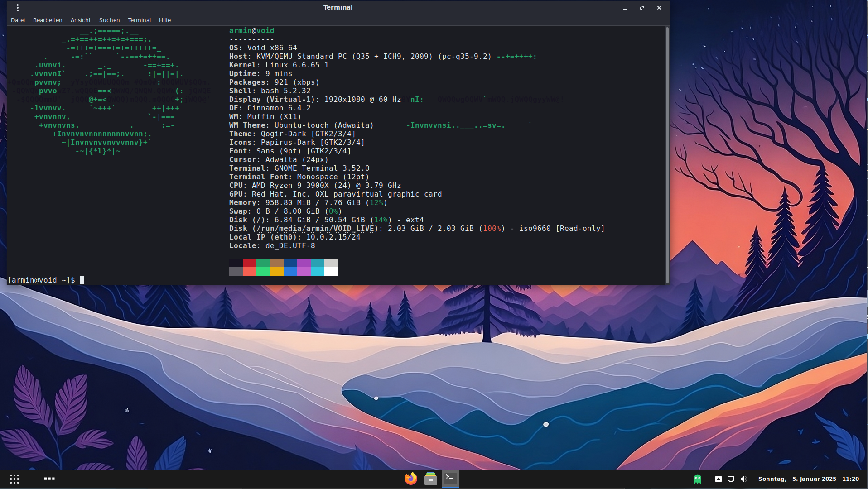Click the network tray icon
The width and height of the screenshot is (868, 489).
(x=731, y=479)
